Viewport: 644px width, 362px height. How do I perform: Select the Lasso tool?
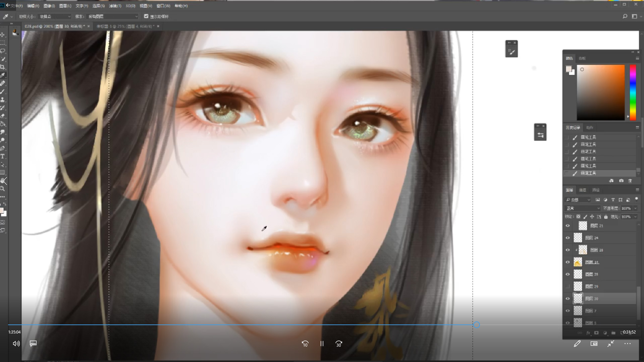click(x=2, y=51)
